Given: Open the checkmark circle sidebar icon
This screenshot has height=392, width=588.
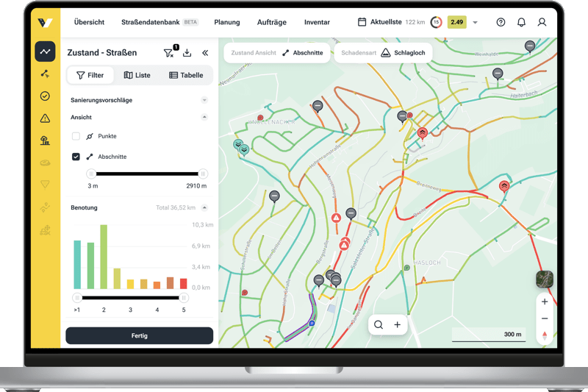Looking at the screenshot, I should (45, 96).
